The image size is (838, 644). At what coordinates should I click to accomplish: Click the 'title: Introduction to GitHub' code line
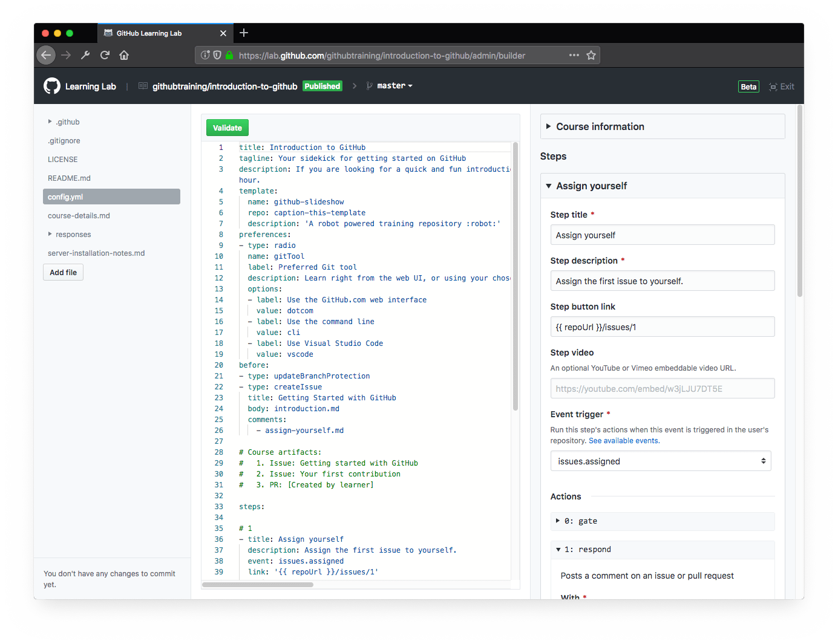click(x=302, y=147)
